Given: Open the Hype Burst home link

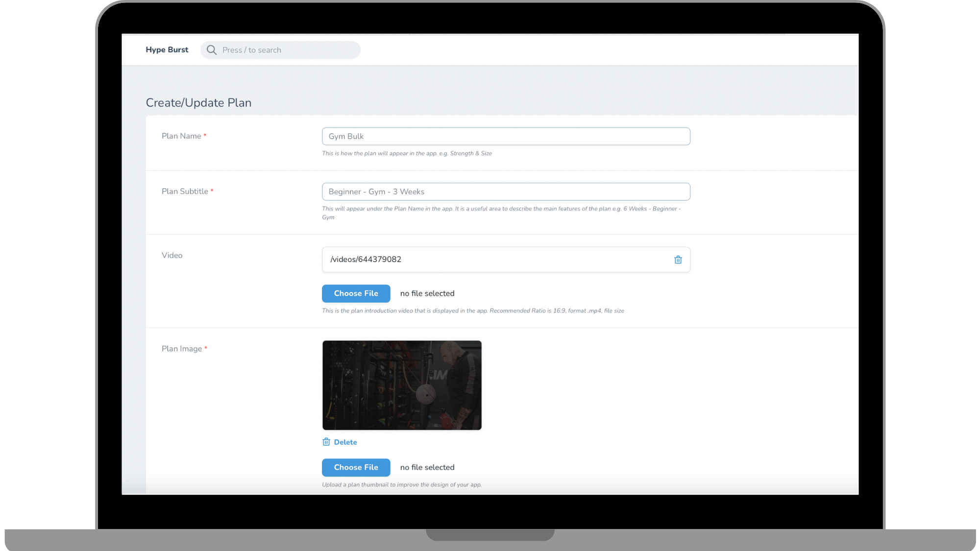Looking at the screenshot, I should [167, 50].
